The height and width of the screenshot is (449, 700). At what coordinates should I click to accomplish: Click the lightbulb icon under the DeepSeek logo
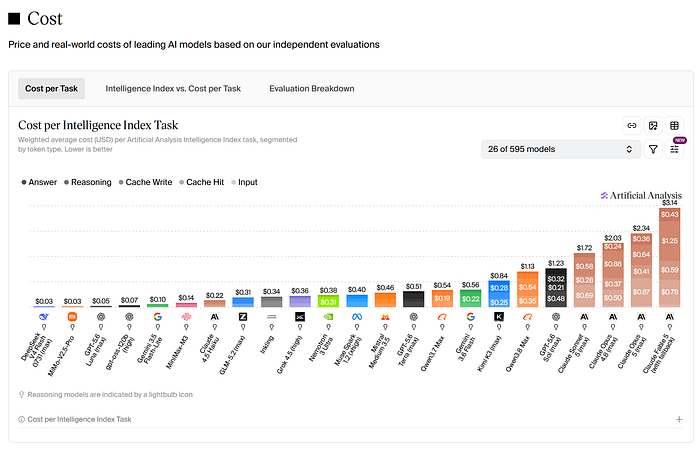(x=44, y=327)
